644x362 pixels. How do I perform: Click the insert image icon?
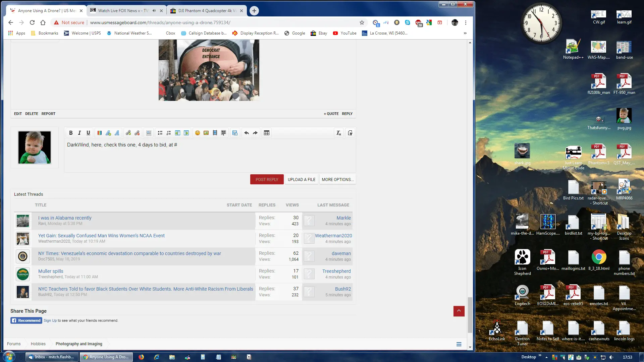(x=206, y=133)
